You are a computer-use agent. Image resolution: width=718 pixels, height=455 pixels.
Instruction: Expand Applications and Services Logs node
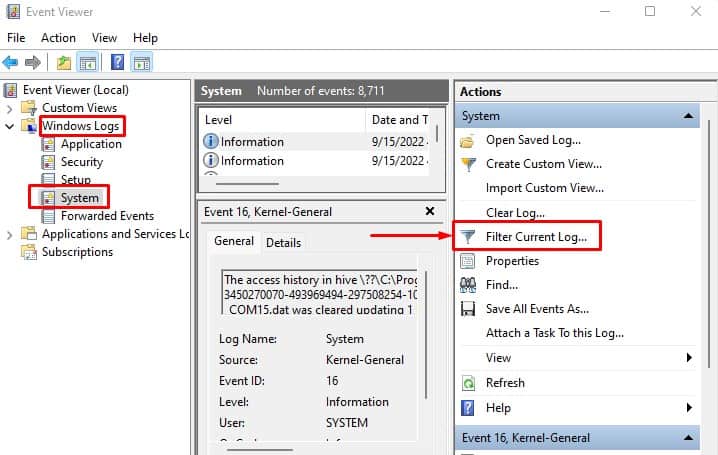[x=9, y=234]
